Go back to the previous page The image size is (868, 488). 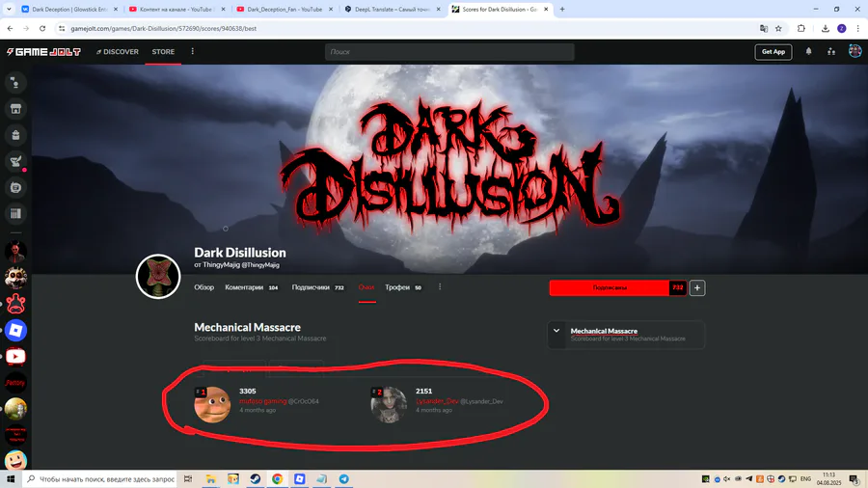click(x=10, y=28)
